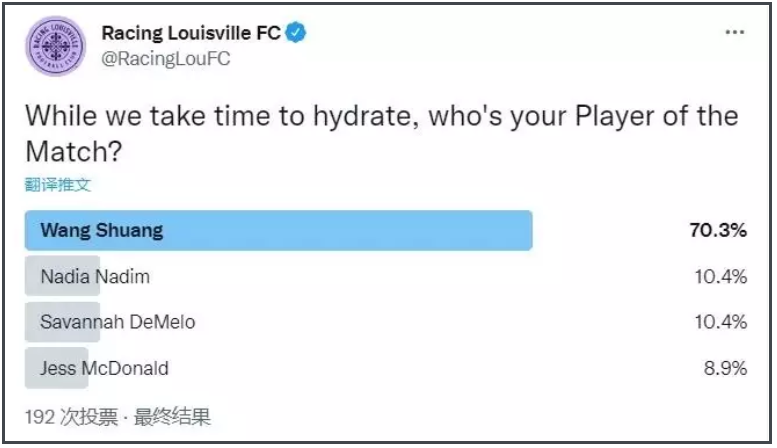Click the tweet text about Player of the Match

(x=382, y=133)
